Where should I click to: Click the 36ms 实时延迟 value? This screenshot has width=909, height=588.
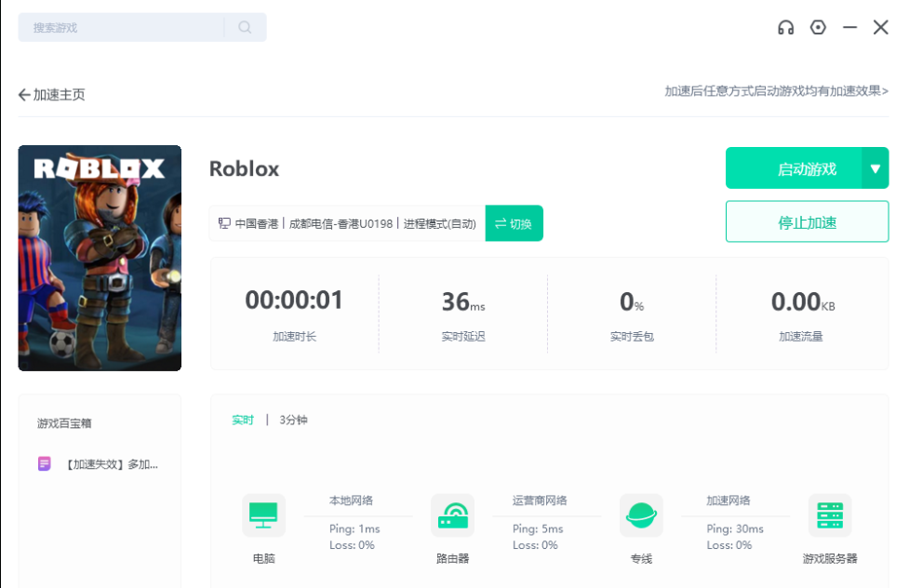point(463,301)
